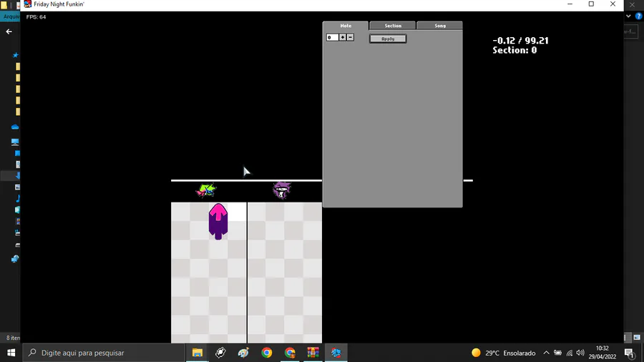Image resolution: width=644 pixels, height=362 pixels.
Task: Decrease note value with the minus stepper
Action: (351, 37)
